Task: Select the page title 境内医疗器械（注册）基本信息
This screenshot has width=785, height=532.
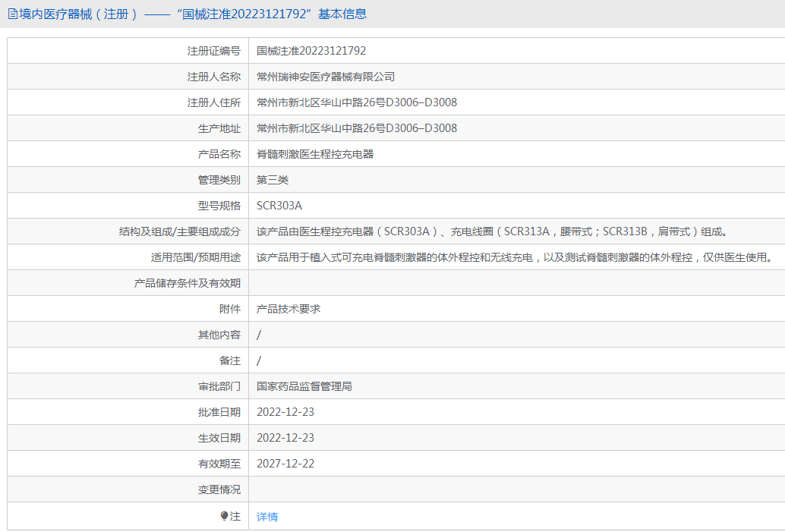Action: (188, 14)
